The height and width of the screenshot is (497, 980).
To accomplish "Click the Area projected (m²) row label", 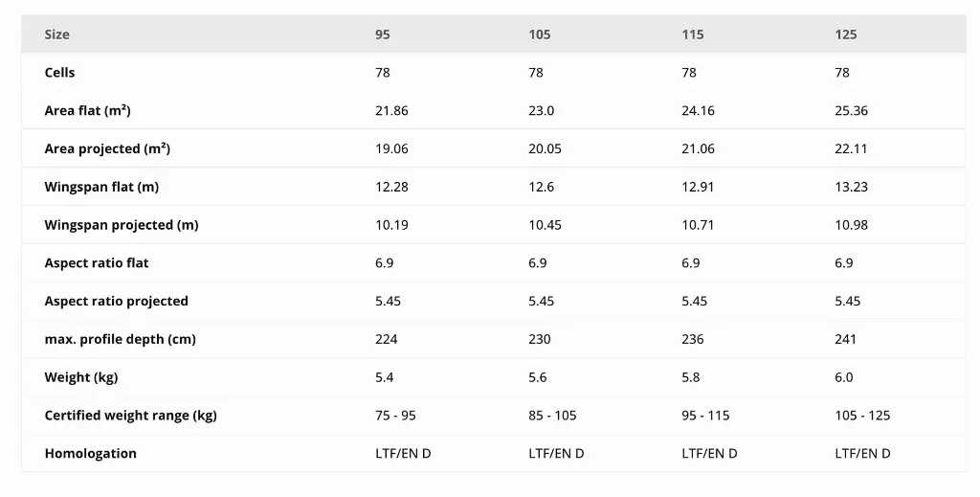I will point(107,149).
